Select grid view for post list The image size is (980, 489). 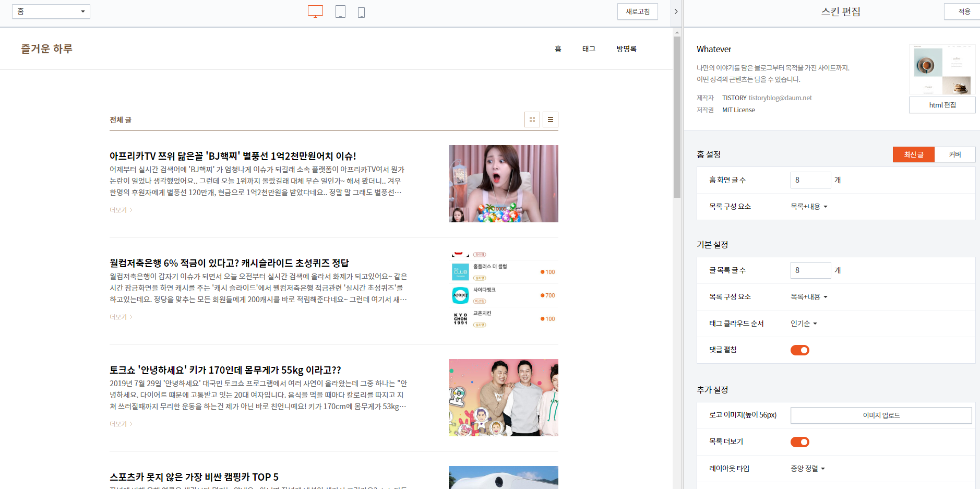coord(532,120)
